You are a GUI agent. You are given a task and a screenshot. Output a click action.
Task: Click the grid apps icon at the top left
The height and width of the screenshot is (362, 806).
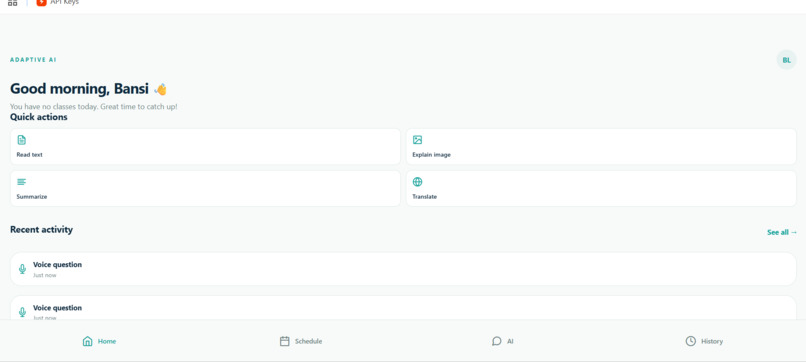(x=12, y=3)
